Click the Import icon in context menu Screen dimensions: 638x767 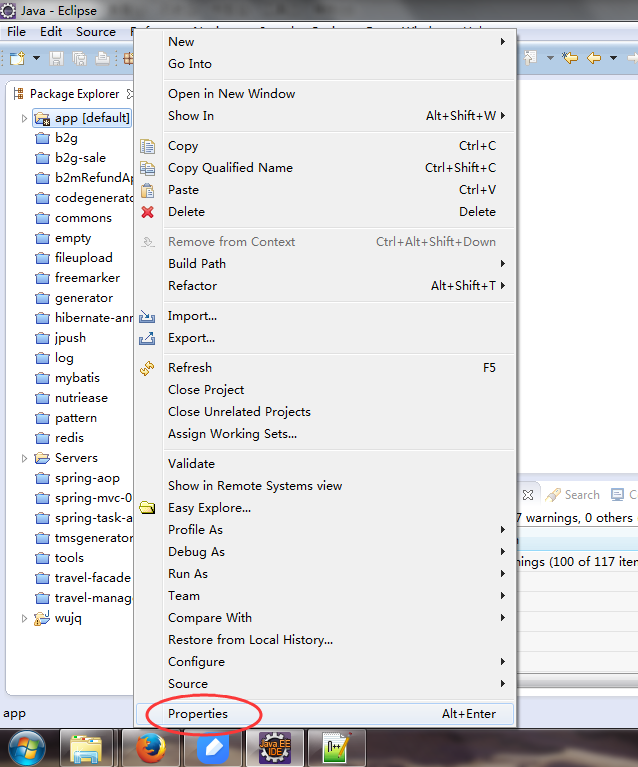[x=147, y=316]
